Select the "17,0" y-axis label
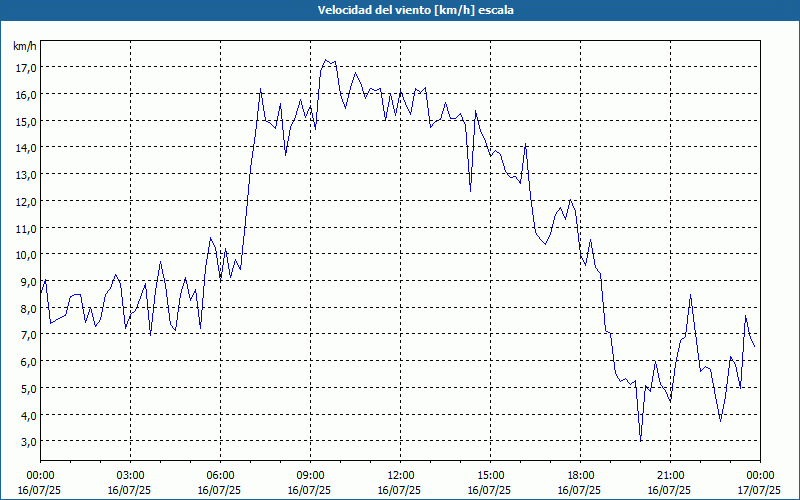The image size is (800, 500). pos(25,67)
